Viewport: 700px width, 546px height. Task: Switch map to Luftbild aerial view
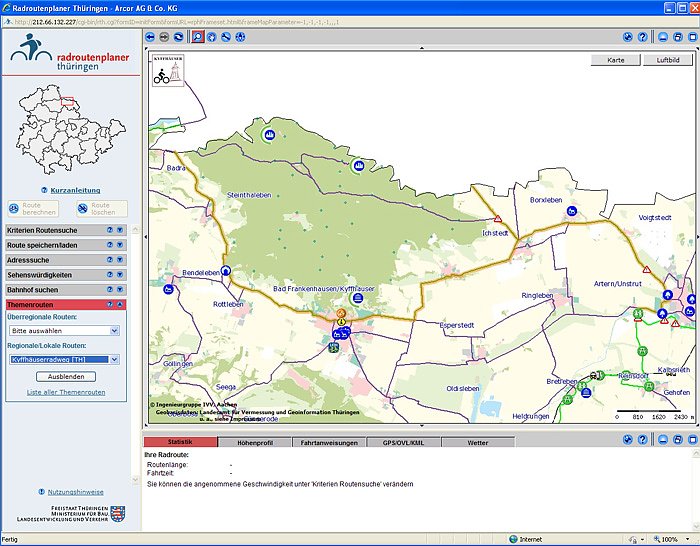[667, 61]
